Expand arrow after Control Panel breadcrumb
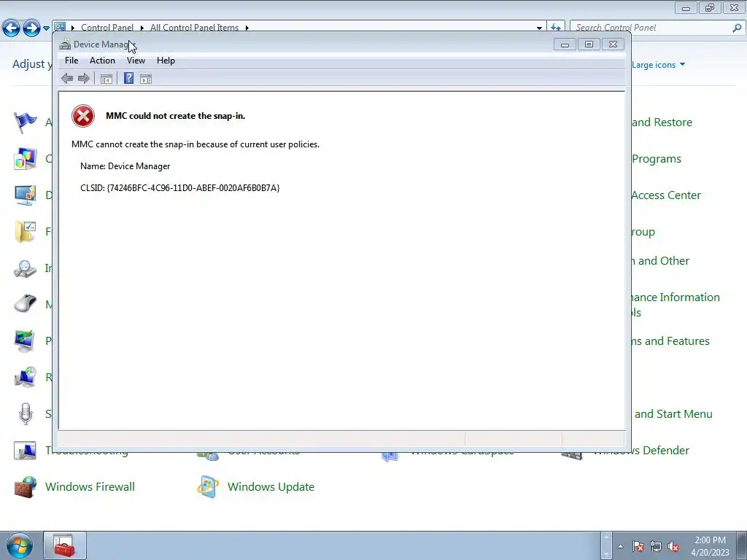 [142, 28]
